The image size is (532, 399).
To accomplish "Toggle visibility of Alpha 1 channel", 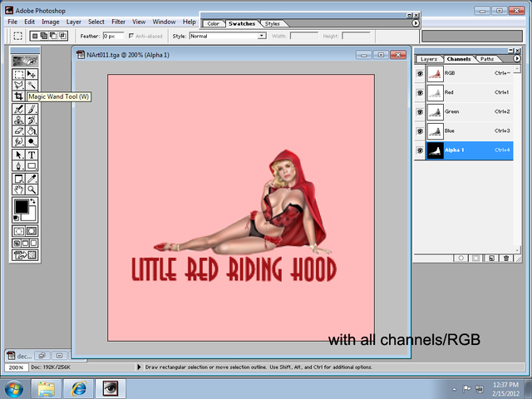I will 420,150.
